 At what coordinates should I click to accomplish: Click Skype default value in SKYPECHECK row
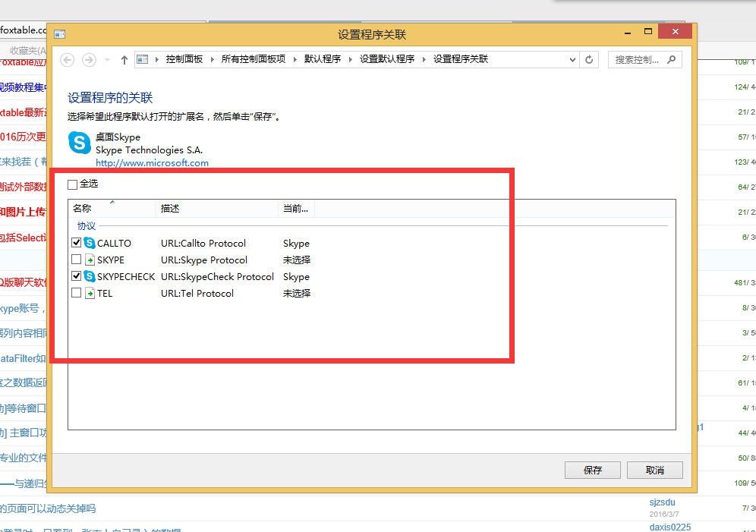[x=296, y=276]
